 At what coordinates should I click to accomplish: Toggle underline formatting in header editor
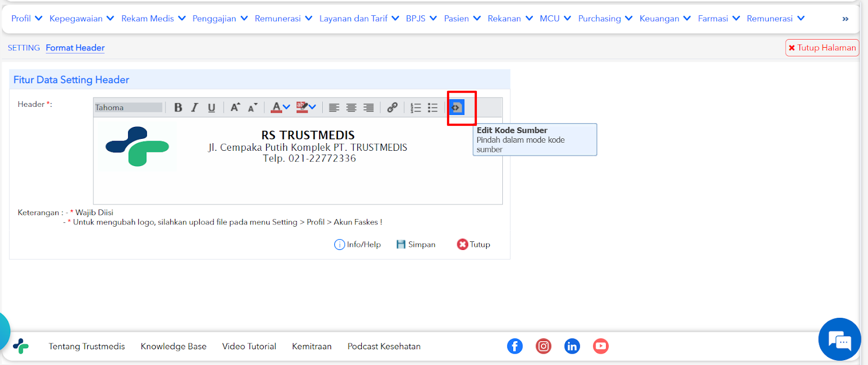pos(212,107)
